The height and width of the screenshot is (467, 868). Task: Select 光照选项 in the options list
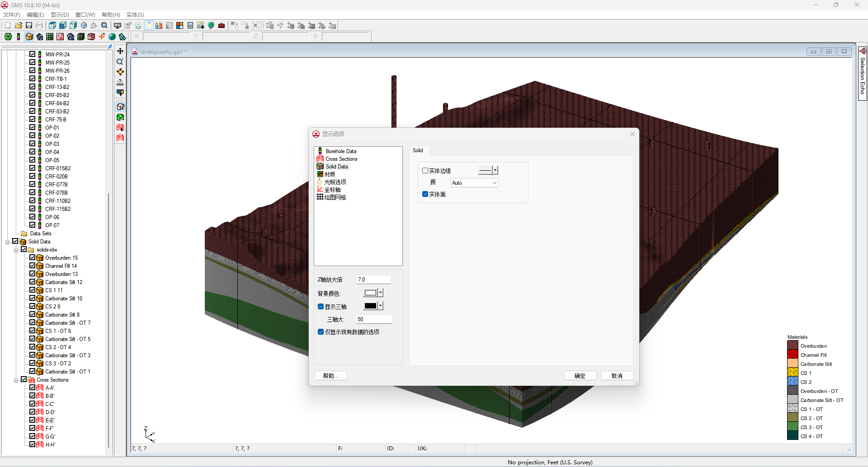335,182
